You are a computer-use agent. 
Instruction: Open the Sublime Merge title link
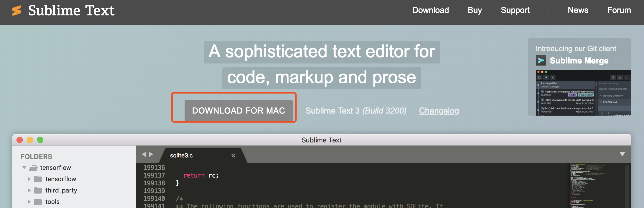579,61
